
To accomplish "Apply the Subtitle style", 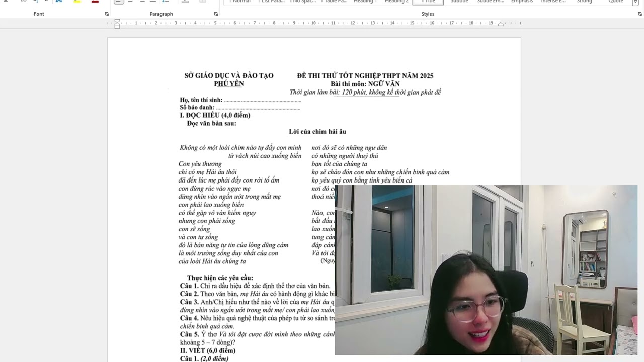I will (x=459, y=2).
